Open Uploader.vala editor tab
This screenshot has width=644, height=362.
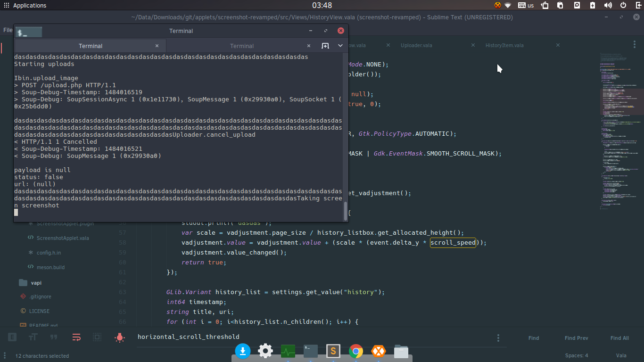click(416, 45)
